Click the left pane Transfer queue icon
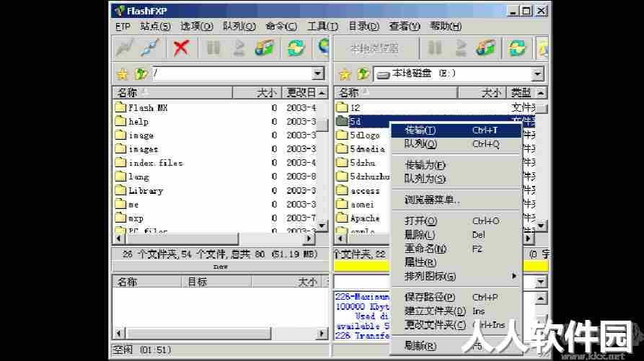The image size is (644, 361). (264, 48)
